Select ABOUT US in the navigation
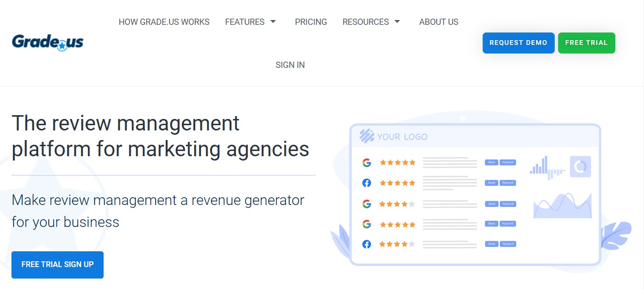Viewport: 644px width, 290px height. click(438, 21)
